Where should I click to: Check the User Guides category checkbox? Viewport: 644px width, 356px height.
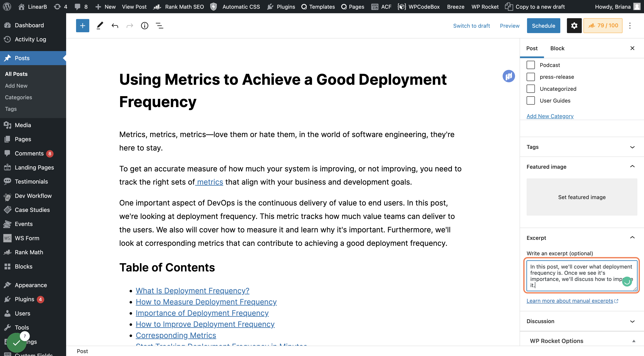click(531, 100)
